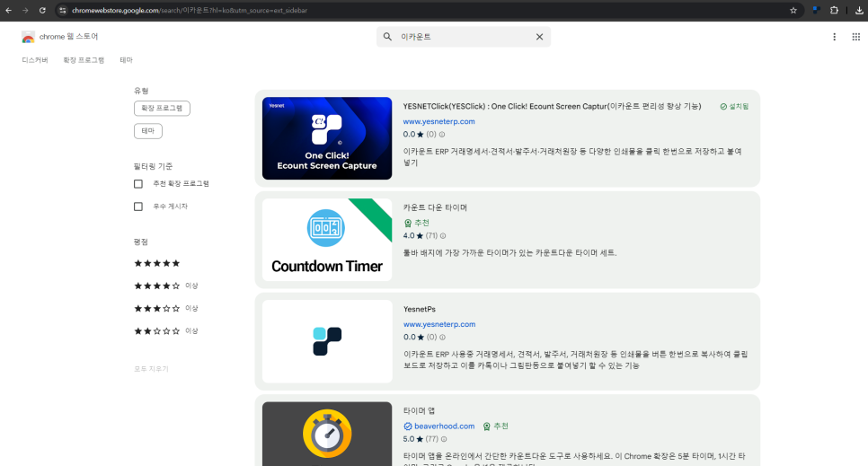This screenshot has width=868, height=466.
Task: Click info icon next to YESNETClick rating
Action: pos(442,135)
